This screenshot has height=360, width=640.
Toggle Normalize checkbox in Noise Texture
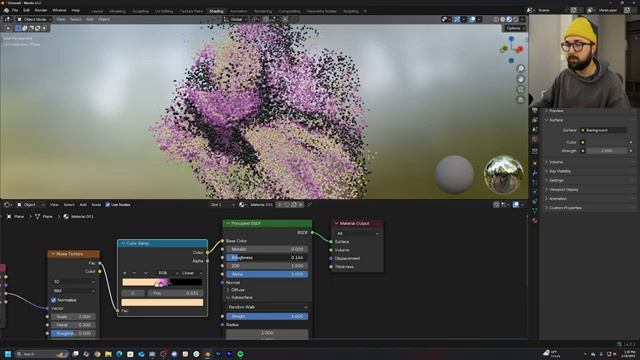53,300
